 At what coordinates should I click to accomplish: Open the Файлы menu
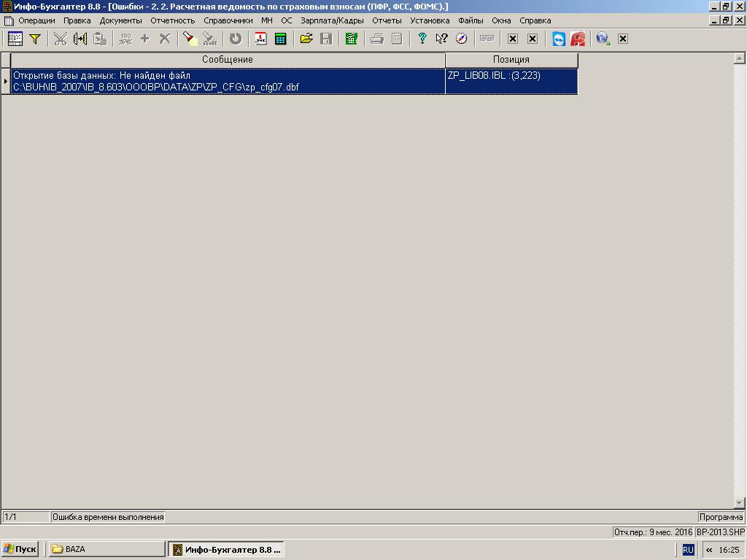point(471,20)
